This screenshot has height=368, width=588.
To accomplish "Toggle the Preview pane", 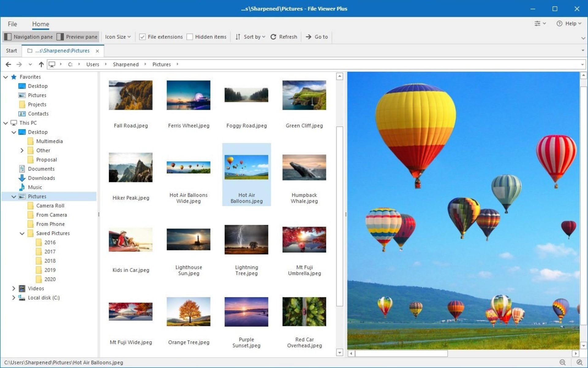I will pos(77,37).
